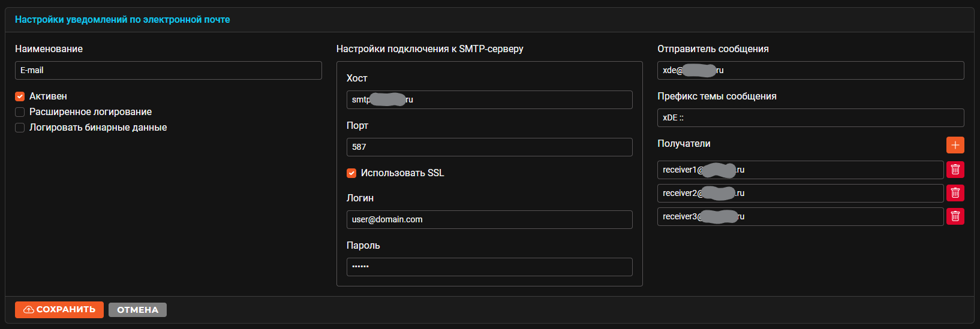Select the Логин field with user@domain.com

click(x=489, y=219)
